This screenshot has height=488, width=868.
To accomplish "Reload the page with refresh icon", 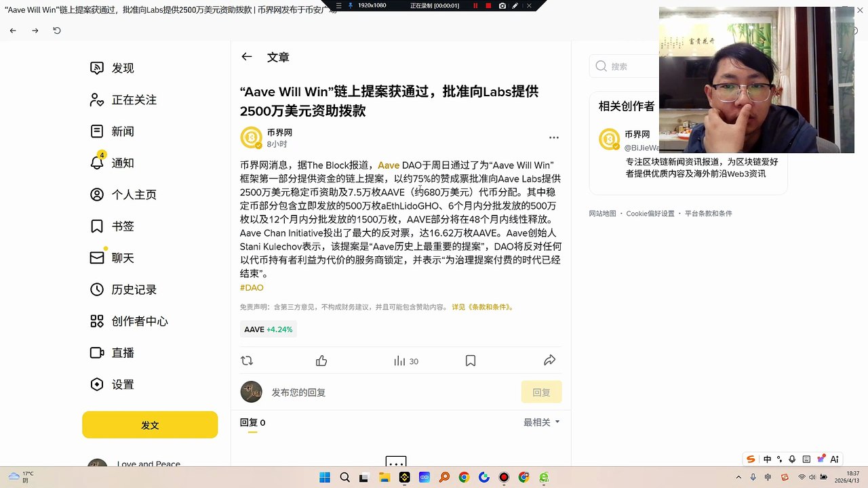I will coord(57,30).
